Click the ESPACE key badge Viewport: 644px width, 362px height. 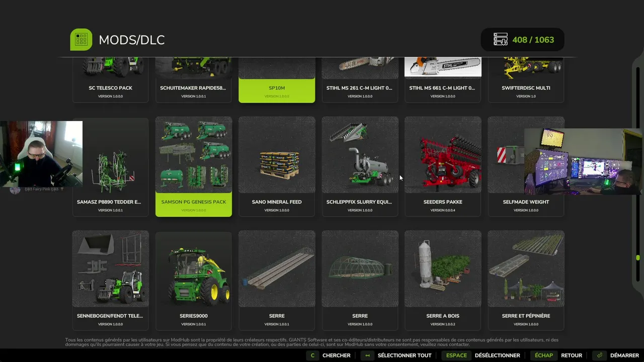coord(456,355)
